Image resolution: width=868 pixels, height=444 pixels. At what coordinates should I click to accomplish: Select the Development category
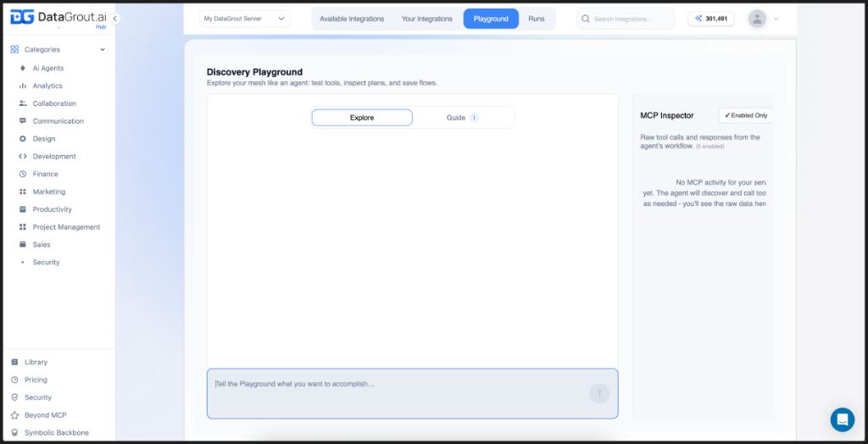point(54,157)
